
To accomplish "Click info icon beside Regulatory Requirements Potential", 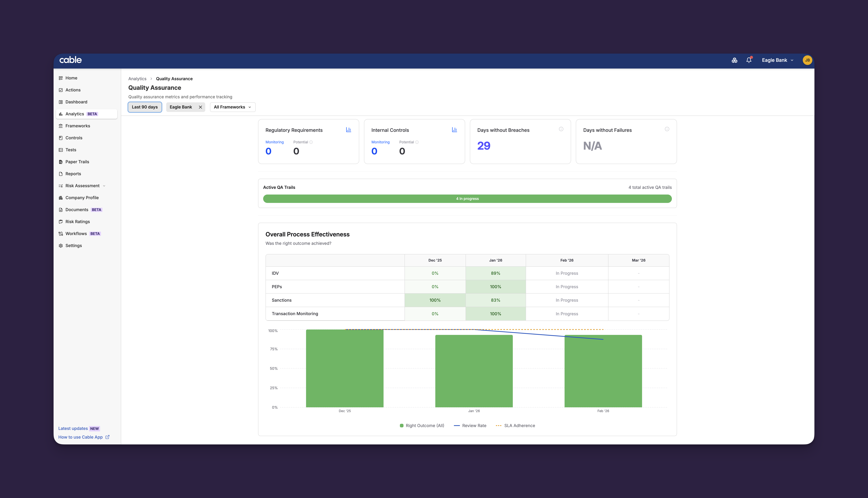I will (311, 142).
